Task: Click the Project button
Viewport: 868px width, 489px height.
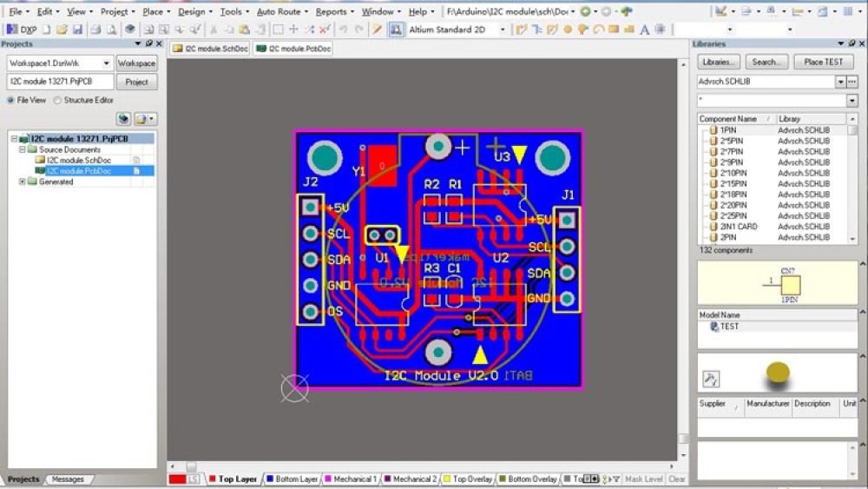Action: point(137,82)
